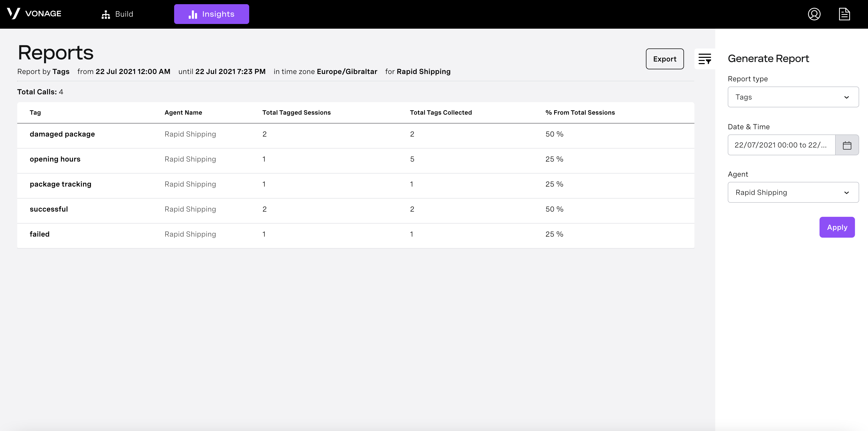Image resolution: width=868 pixels, height=431 pixels.
Task: Select the damaged package tag
Action: click(x=62, y=134)
